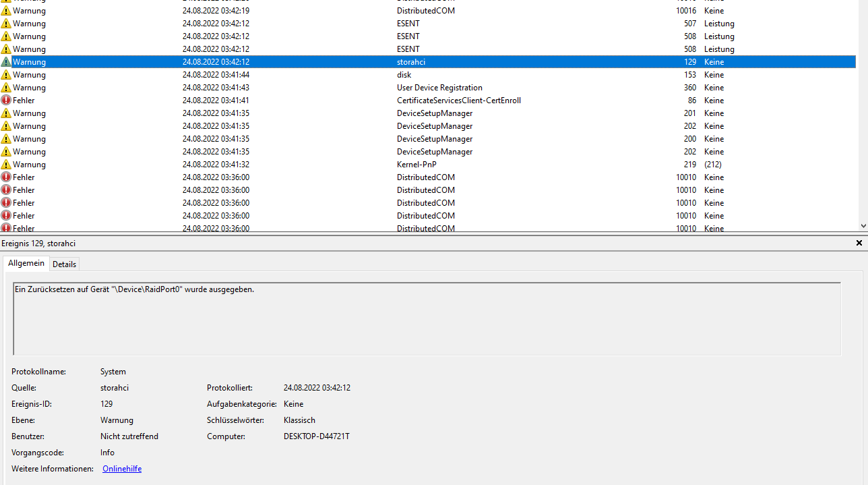Click the warning icon beside DistributedCOM 10016

pos(7,10)
